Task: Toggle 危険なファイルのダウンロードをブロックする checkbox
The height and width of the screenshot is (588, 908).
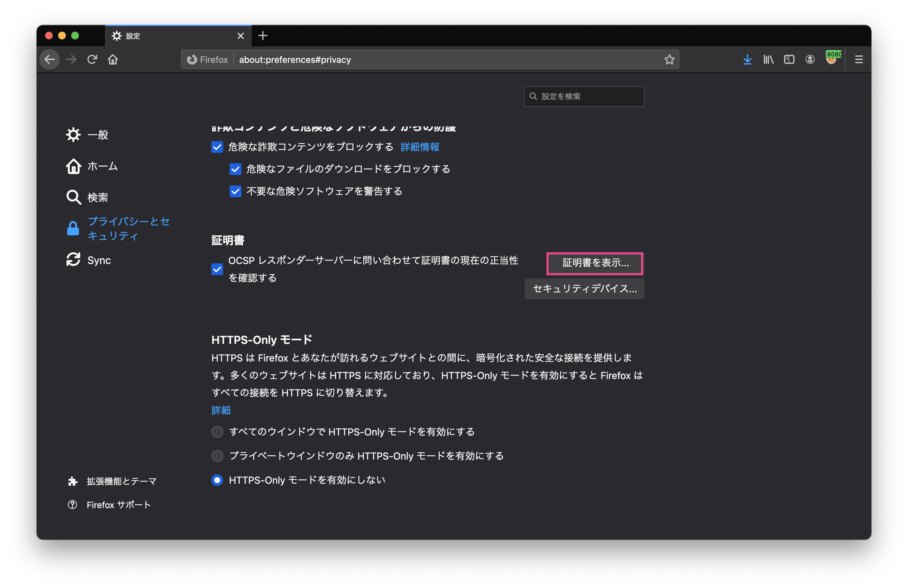Action: pos(235,169)
